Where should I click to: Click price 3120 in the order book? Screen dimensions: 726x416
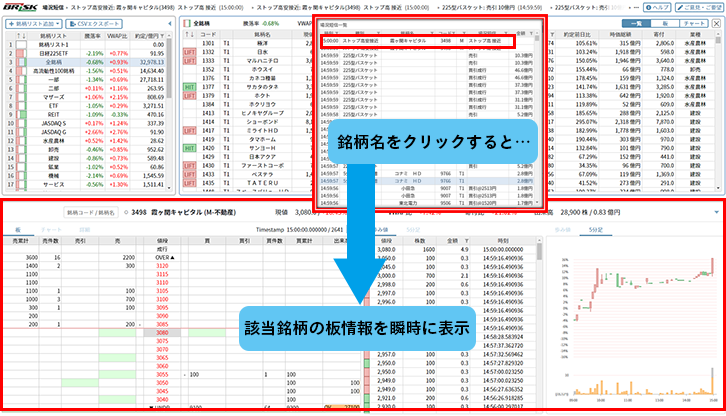pyautogui.click(x=162, y=266)
